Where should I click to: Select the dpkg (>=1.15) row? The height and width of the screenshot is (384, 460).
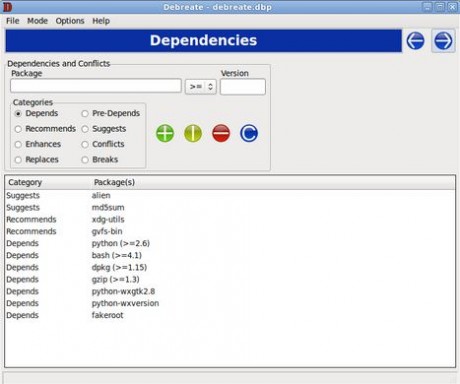pos(230,267)
